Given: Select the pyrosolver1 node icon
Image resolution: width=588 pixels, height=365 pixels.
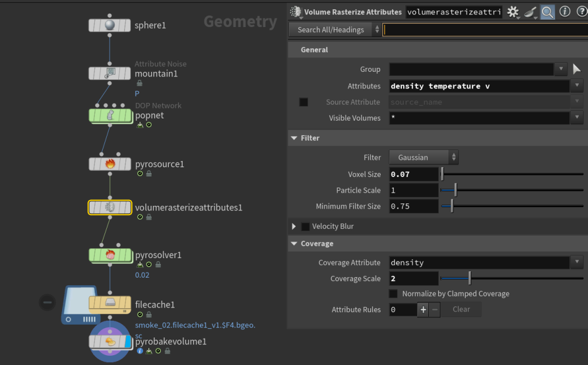Looking at the screenshot, I should [x=110, y=255].
